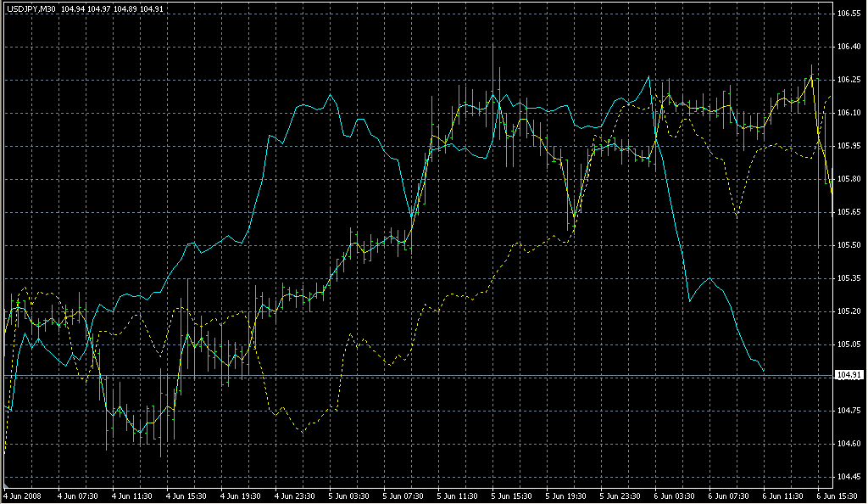Click the 106.55 price axis label

point(849,14)
